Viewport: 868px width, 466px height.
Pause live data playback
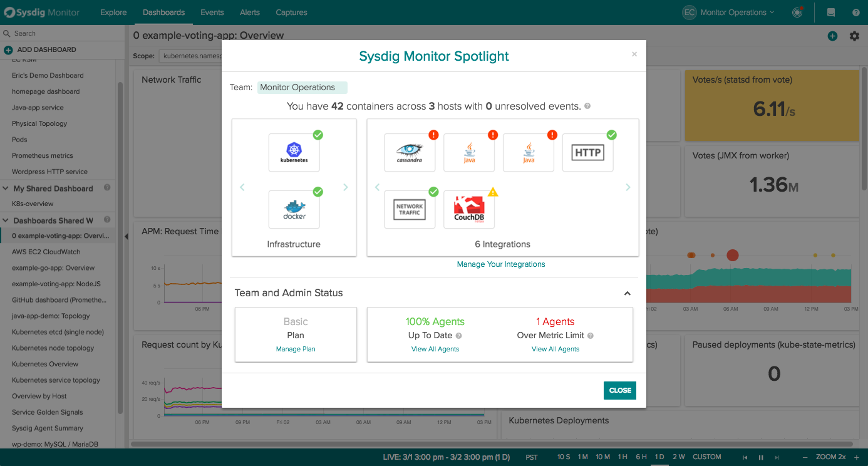(761, 457)
